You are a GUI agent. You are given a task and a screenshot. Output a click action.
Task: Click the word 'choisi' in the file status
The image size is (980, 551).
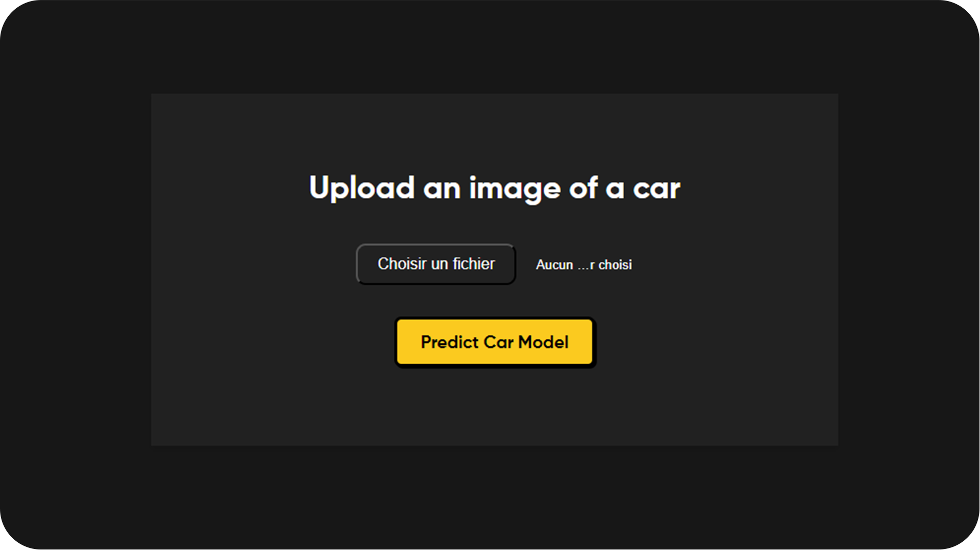tap(615, 265)
